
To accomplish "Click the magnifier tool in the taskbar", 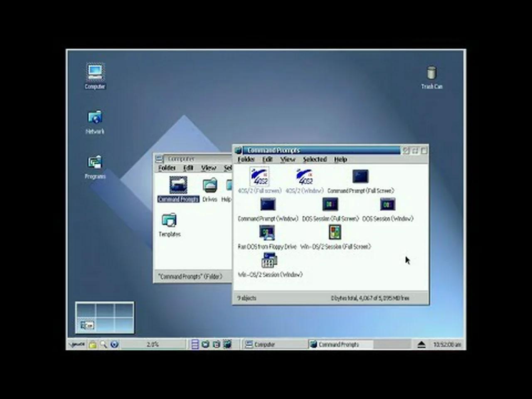I will [104, 344].
